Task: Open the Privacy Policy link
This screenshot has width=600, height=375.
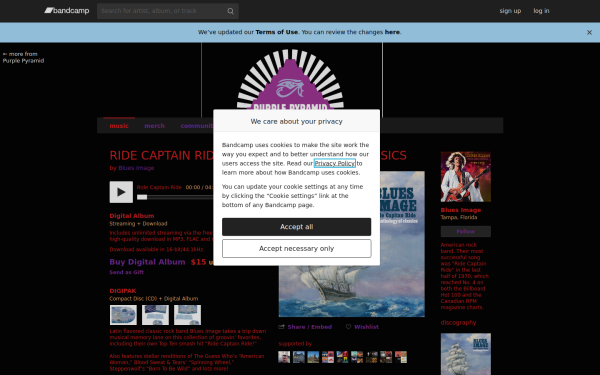Action: click(334, 163)
